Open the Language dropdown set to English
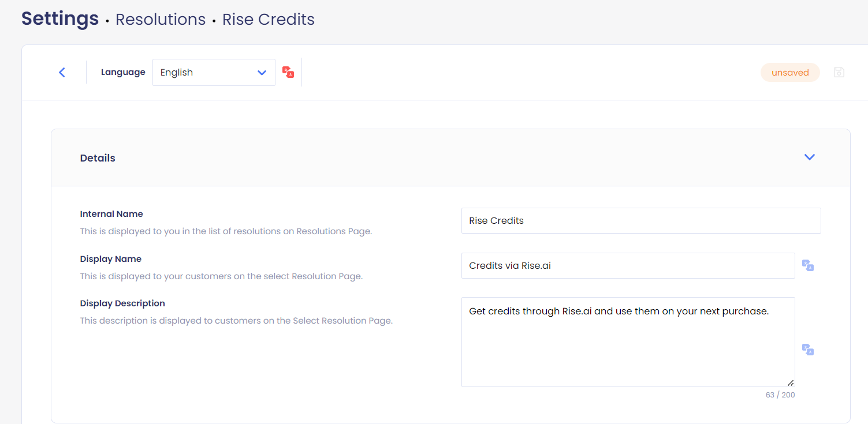The image size is (868, 424). click(x=214, y=72)
